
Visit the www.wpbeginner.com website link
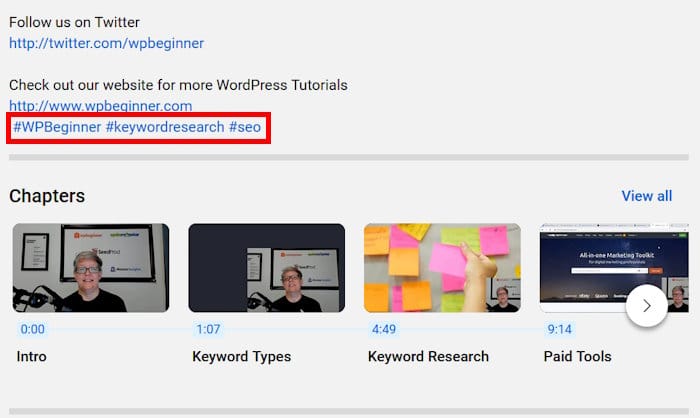tap(100, 106)
